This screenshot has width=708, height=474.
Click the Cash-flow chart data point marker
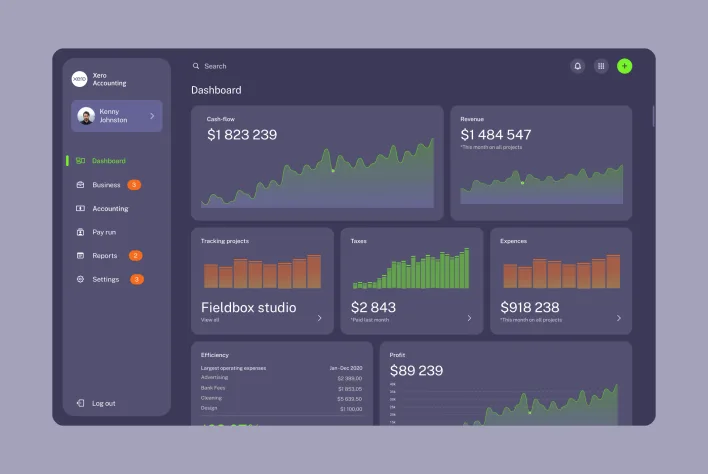[x=333, y=171]
